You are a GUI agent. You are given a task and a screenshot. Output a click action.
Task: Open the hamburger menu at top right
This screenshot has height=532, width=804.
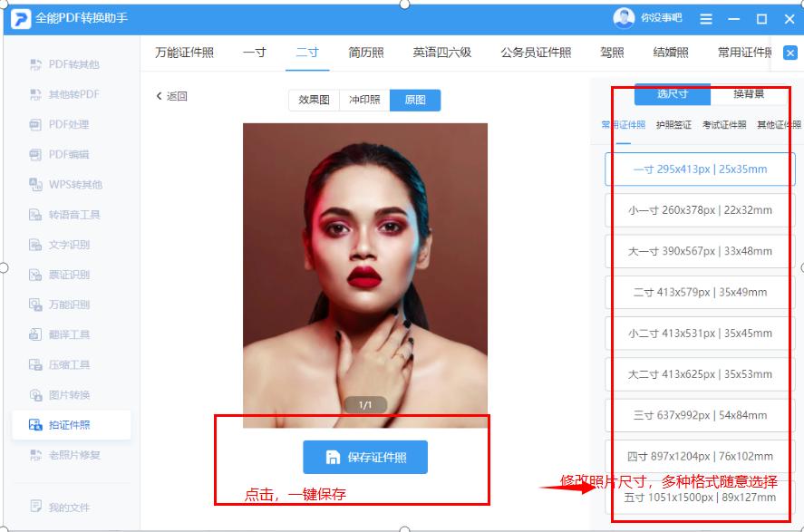click(705, 18)
